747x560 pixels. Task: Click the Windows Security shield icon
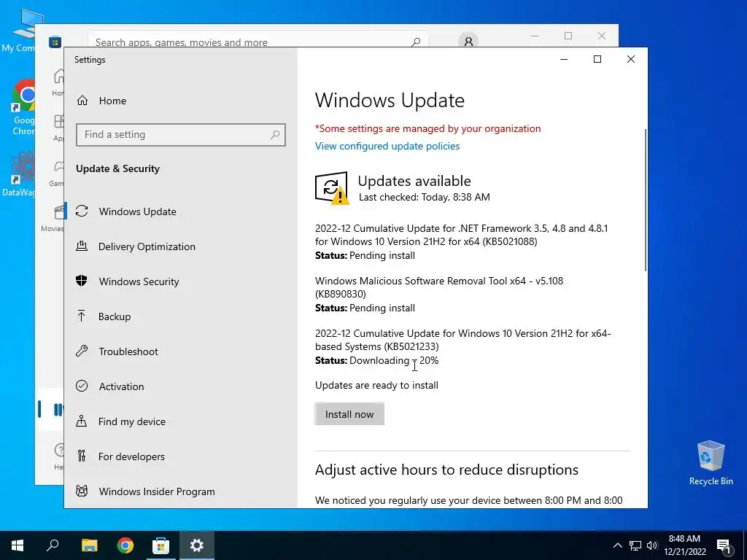click(x=82, y=281)
